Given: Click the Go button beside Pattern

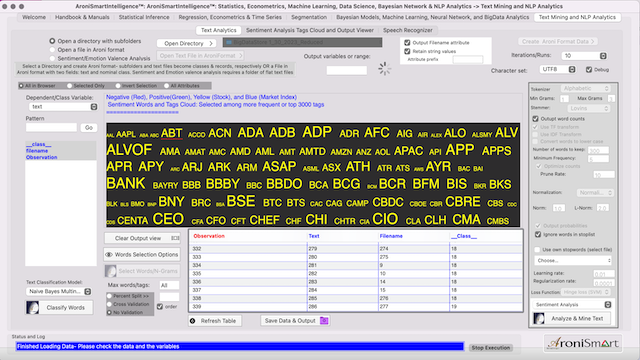Looking at the screenshot, I should point(89,128).
